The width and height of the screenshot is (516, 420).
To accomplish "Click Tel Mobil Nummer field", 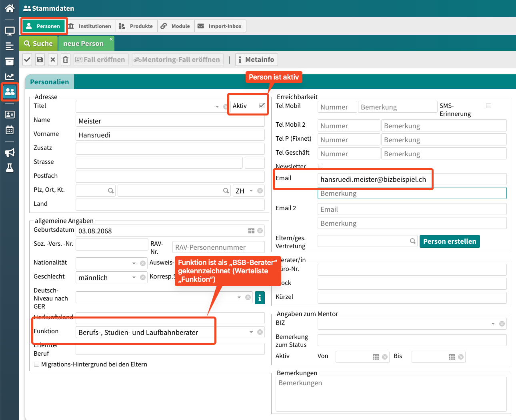I will pos(337,107).
